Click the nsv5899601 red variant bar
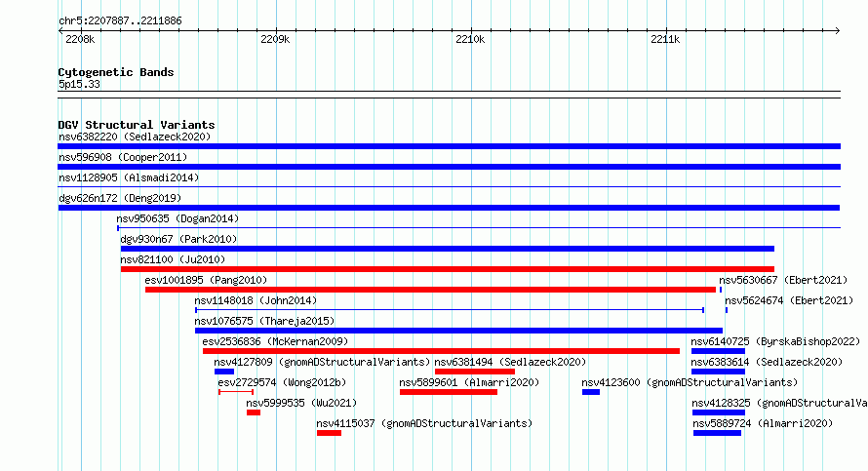 pyautogui.click(x=449, y=392)
